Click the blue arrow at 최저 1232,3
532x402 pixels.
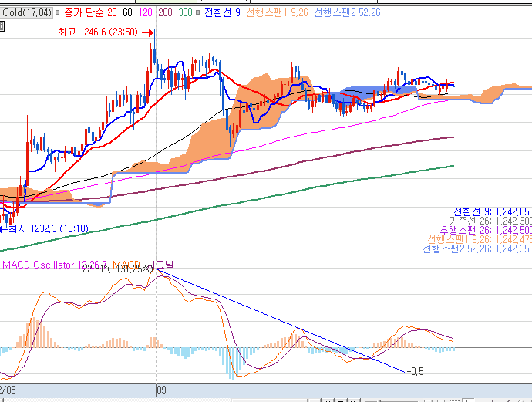point(3,229)
